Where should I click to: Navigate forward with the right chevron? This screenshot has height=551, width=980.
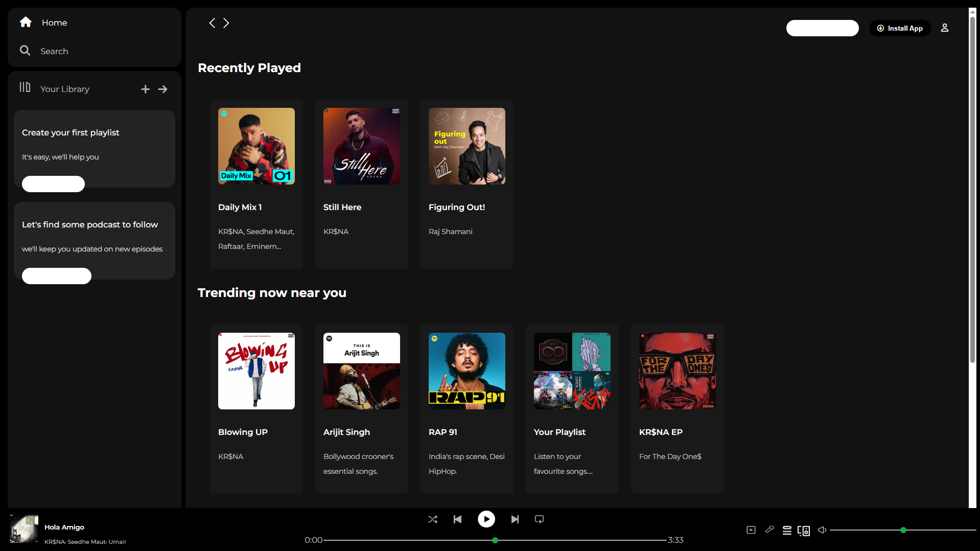[226, 23]
